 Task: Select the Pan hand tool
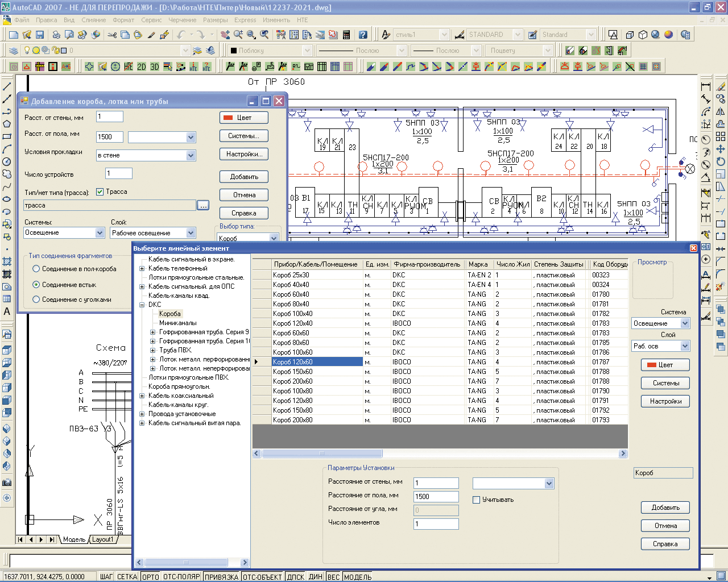(x=225, y=35)
